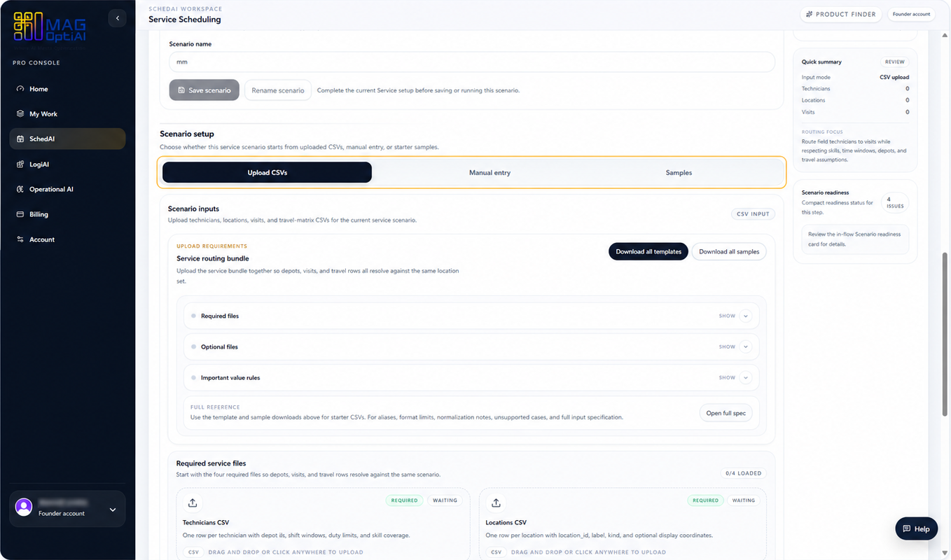
Task: Click the CSV upload input mode value
Action: (x=894, y=77)
